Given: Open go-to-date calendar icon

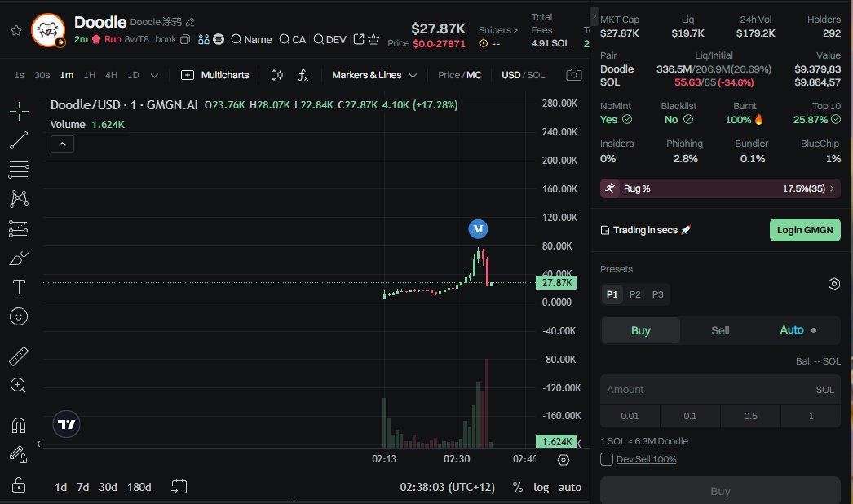Looking at the screenshot, I should [x=179, y=486].
